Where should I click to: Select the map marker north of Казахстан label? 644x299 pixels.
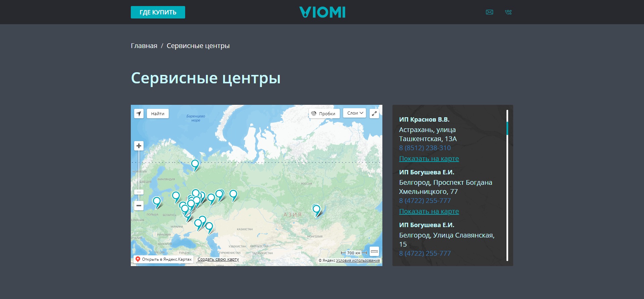point(233,195)
